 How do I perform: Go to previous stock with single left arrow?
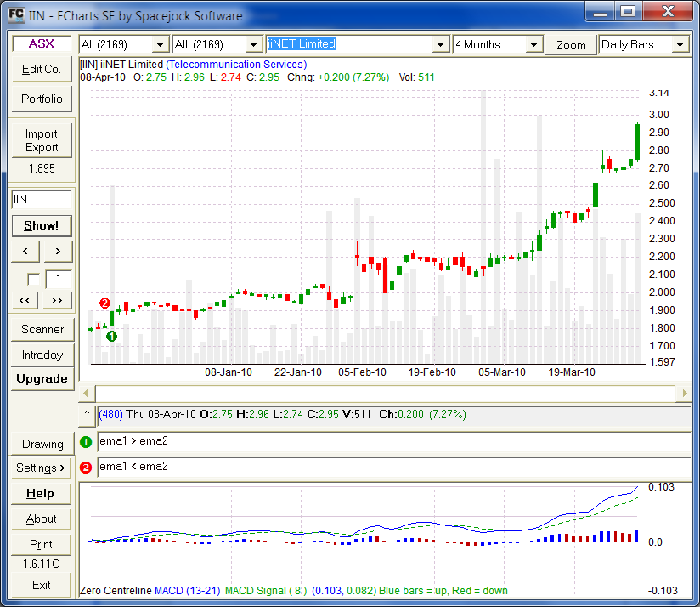(25, 251)
